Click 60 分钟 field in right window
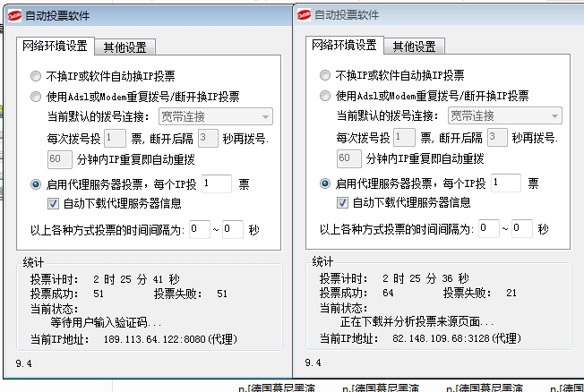584x392 pixels. point(349,159)
